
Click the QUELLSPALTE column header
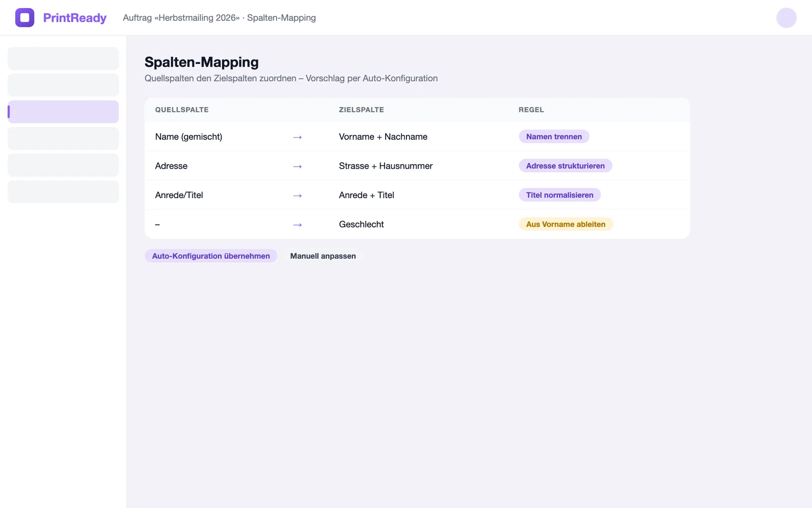pos(182,110)
